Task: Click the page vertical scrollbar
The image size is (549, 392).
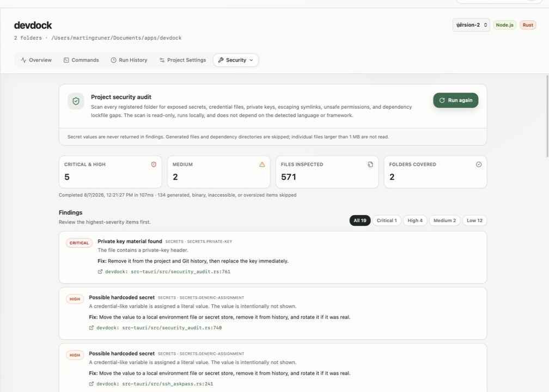Action: pyautogui.click(x=547, y=116)
